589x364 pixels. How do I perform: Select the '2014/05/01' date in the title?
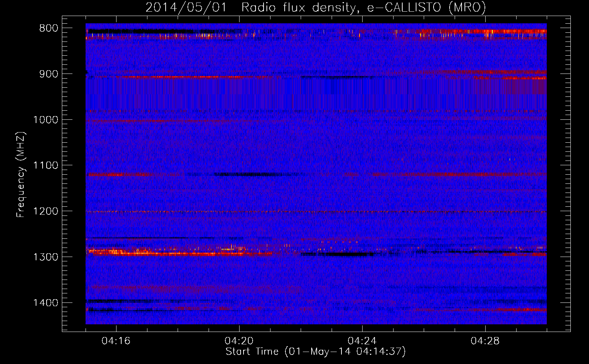point(186,7)
